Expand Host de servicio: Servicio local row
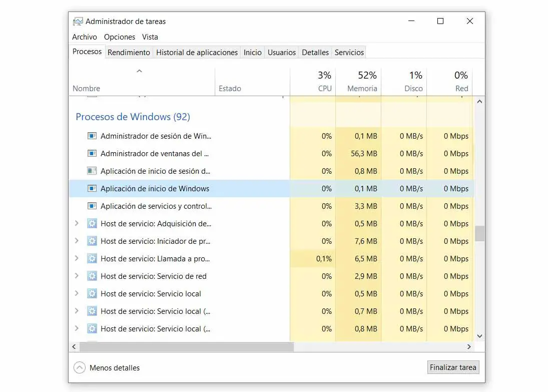Screen dimensions: 548x392 (77, 293)
